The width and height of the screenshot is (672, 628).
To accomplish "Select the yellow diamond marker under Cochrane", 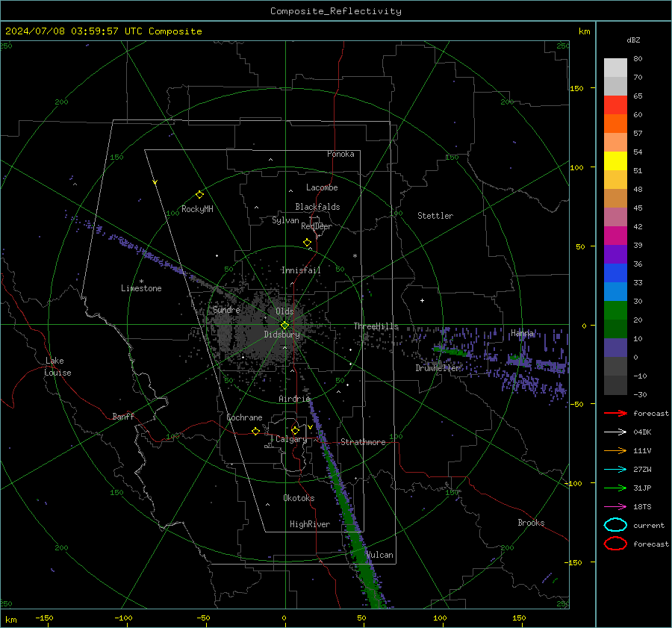I will coord(255,431).
